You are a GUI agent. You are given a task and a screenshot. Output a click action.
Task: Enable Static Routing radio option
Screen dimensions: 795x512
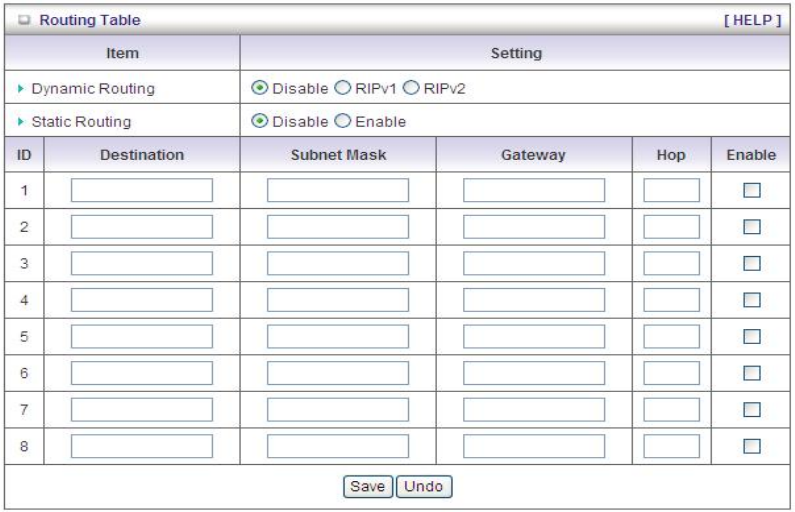pos(343,122)
